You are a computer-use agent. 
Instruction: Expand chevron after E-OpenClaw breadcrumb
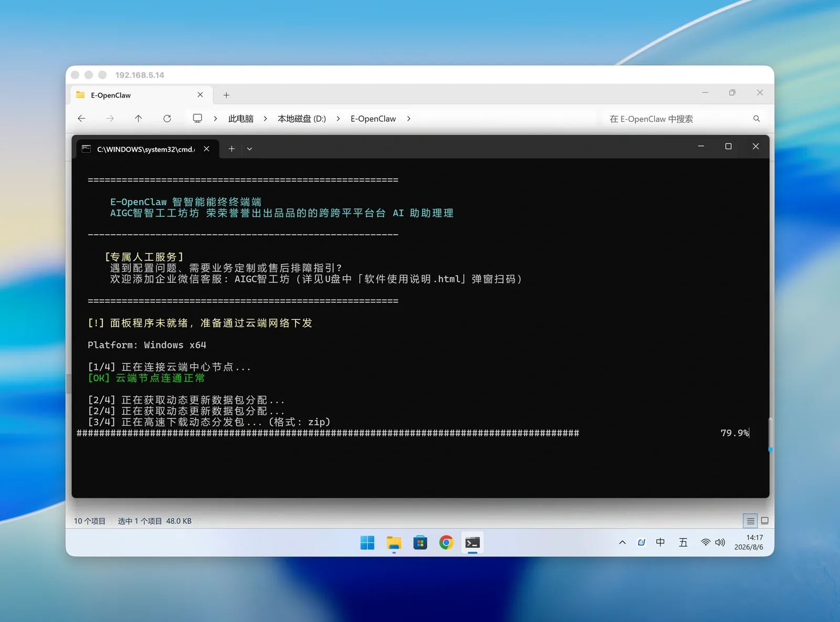tap(408, 119)
